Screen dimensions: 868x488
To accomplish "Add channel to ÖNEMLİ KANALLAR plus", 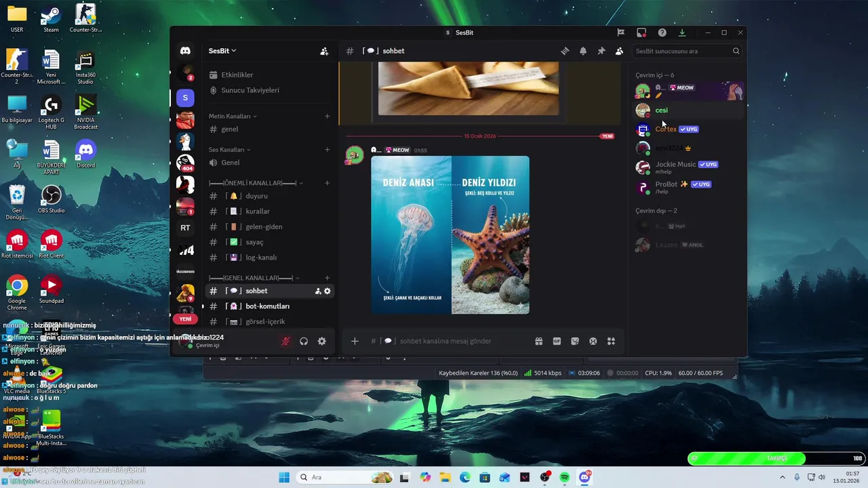I will coord(327,183).
